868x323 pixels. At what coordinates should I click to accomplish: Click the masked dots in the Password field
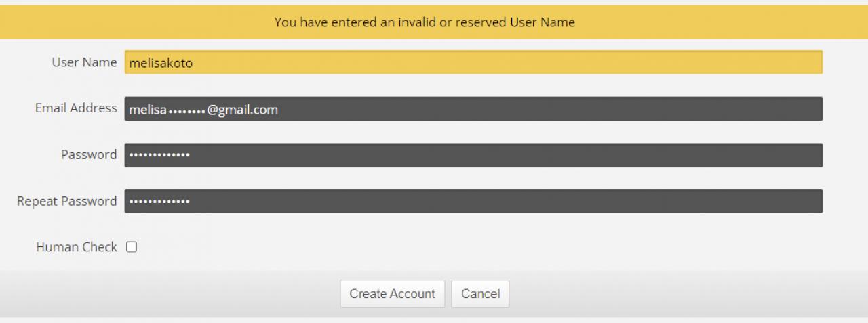click(x=159, y=156)
